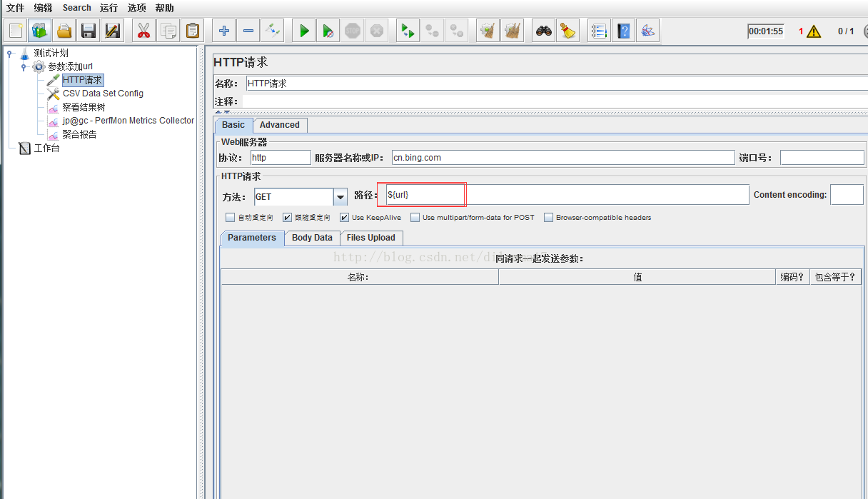Viewport: 868px width, 499px height.
Task: Select 聚合报告 listener in tree
Action: (x=79, y=134)
